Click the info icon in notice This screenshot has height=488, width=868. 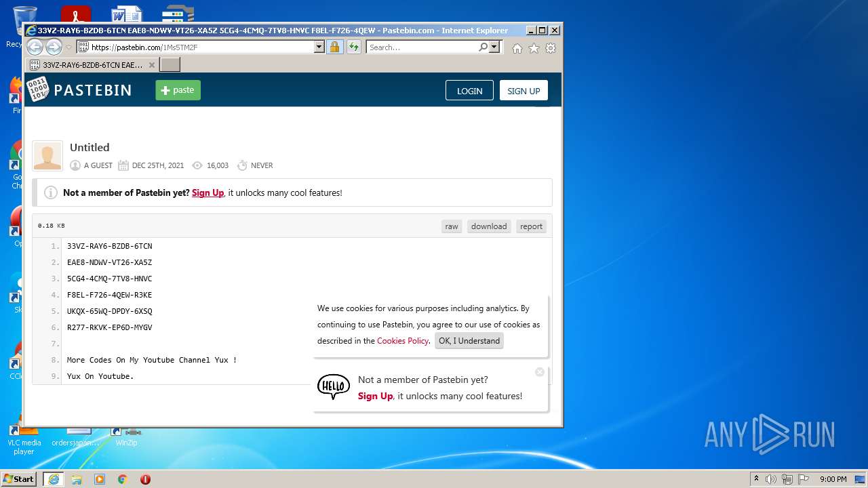click(x=51, y=192)
